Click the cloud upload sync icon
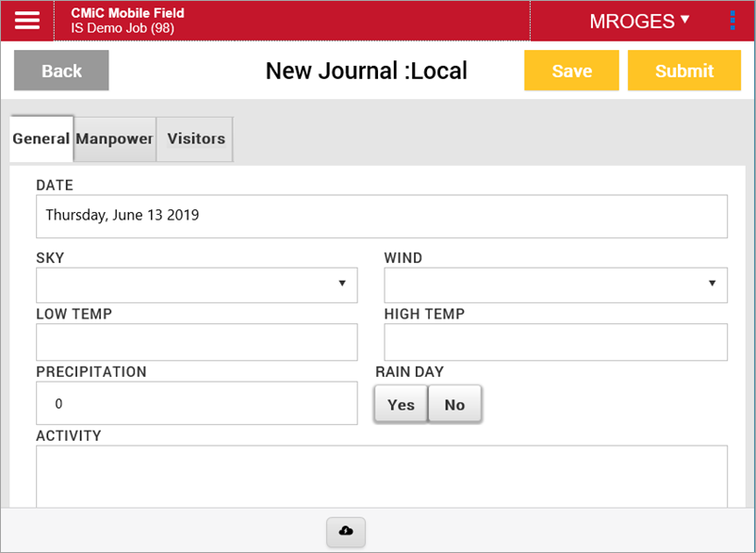Screen dimensions: 756x553 (346, 532)
